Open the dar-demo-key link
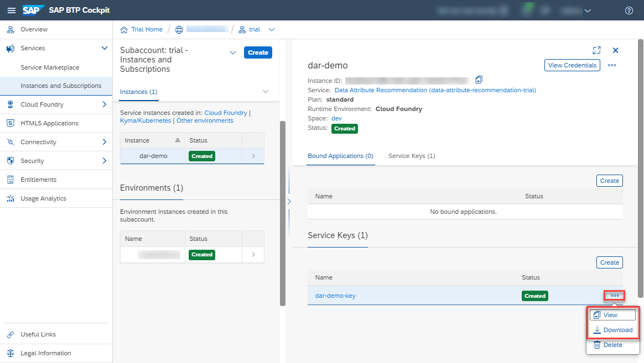Viewport: 644px width, 363px height. pyautogui.click(x=335, y=296)
